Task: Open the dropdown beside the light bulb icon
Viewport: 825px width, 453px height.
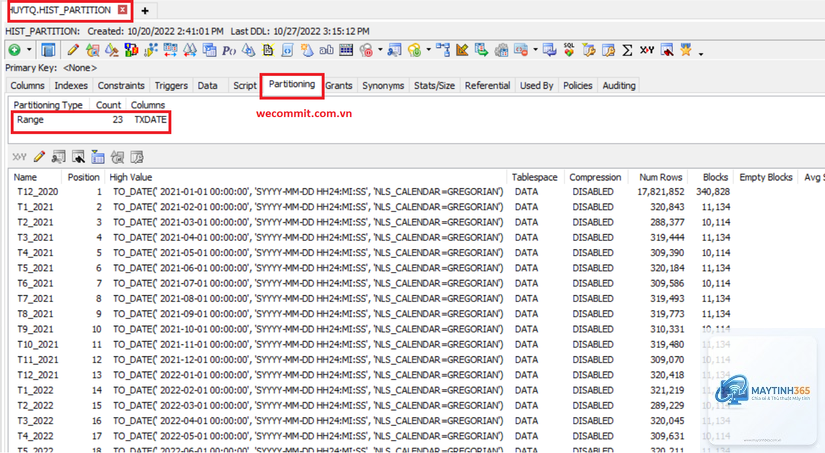Action: (429, 50)
